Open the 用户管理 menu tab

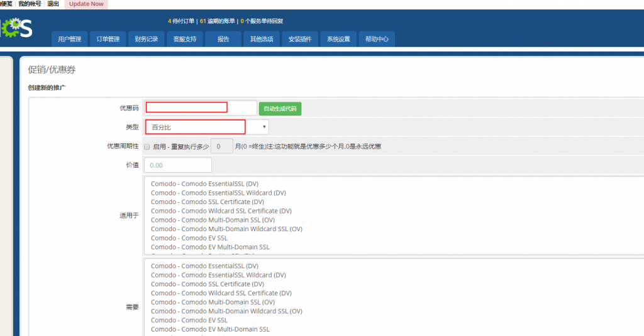tap(69, 39)
